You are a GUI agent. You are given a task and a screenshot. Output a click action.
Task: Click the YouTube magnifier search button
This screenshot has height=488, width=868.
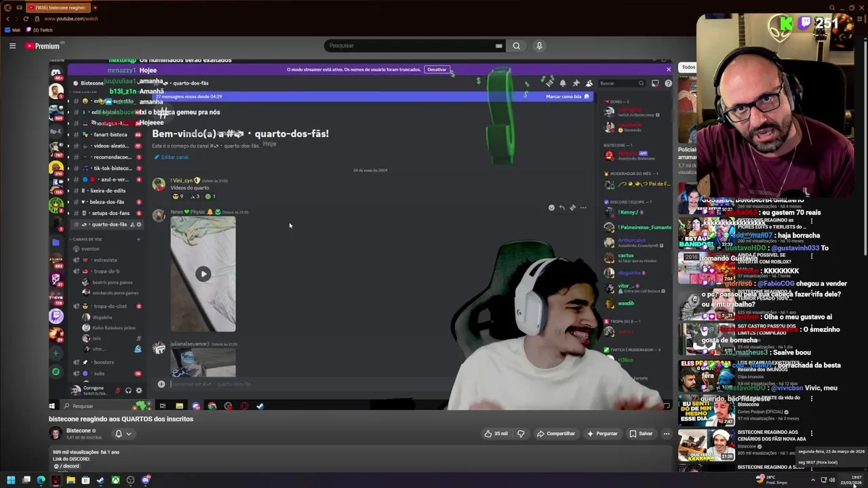coord(516,45)
